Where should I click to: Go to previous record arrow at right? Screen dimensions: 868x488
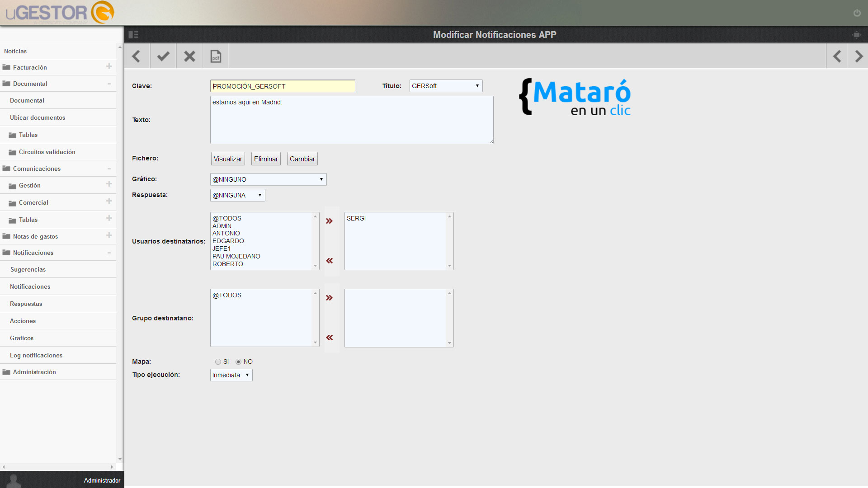pos(837,56)
